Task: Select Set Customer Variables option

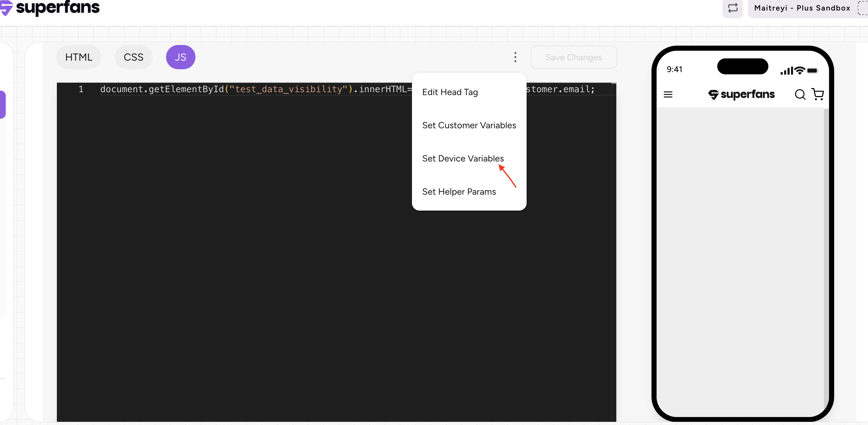Action: coord(469,125)
